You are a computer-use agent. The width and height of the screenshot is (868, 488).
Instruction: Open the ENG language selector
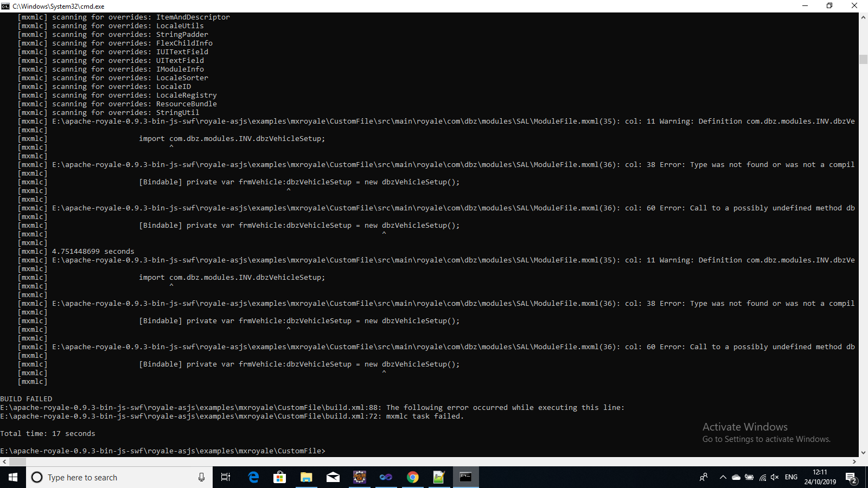click(x=792, y=477)
